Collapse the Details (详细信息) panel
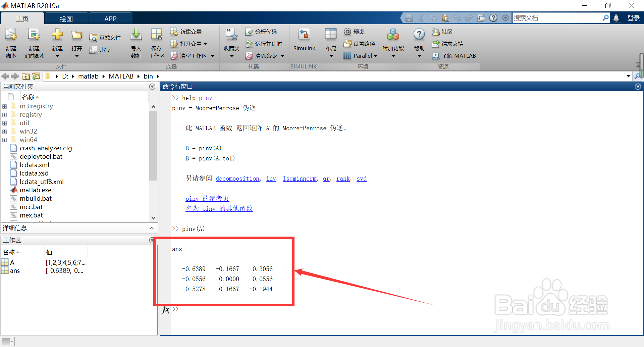Screen dimensions: 644x347 point(152,228)
